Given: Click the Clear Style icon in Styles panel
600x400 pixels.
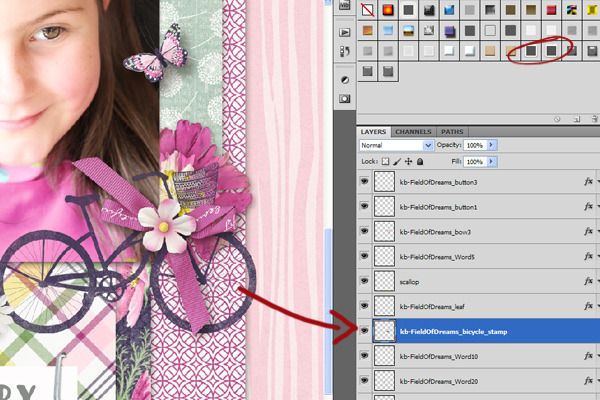Looking at the screenshot, I should click(557, 119).
